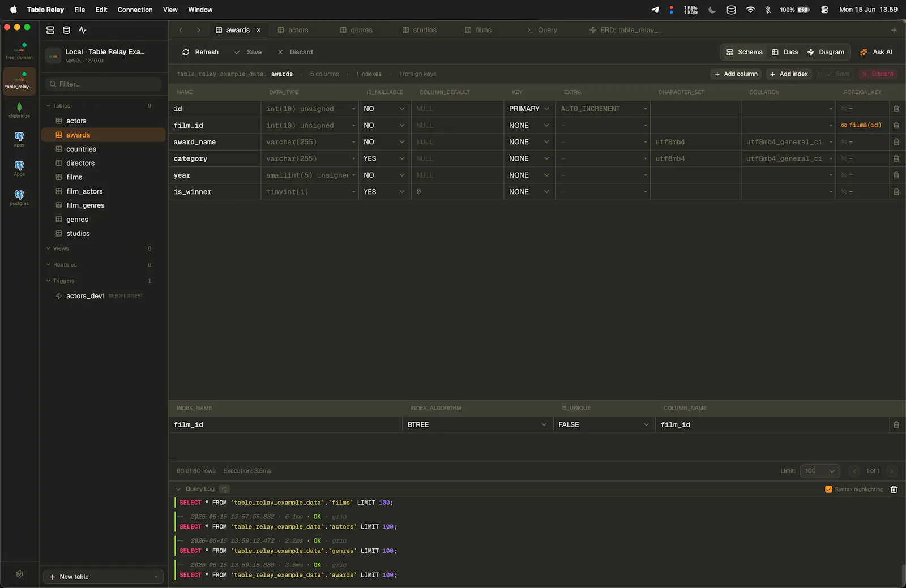Expand the Views section
The width and height of the screenshot is (906, 588).
point(48,248)
